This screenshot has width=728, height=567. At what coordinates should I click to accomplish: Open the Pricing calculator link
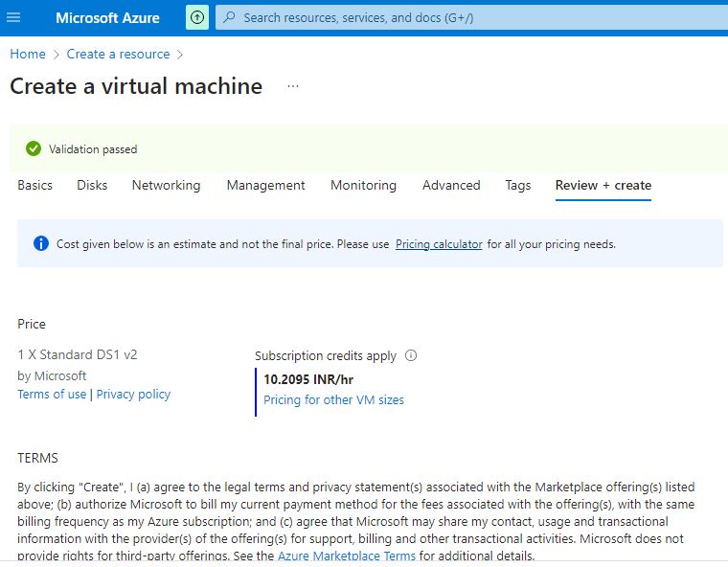[x=439, y=244]
